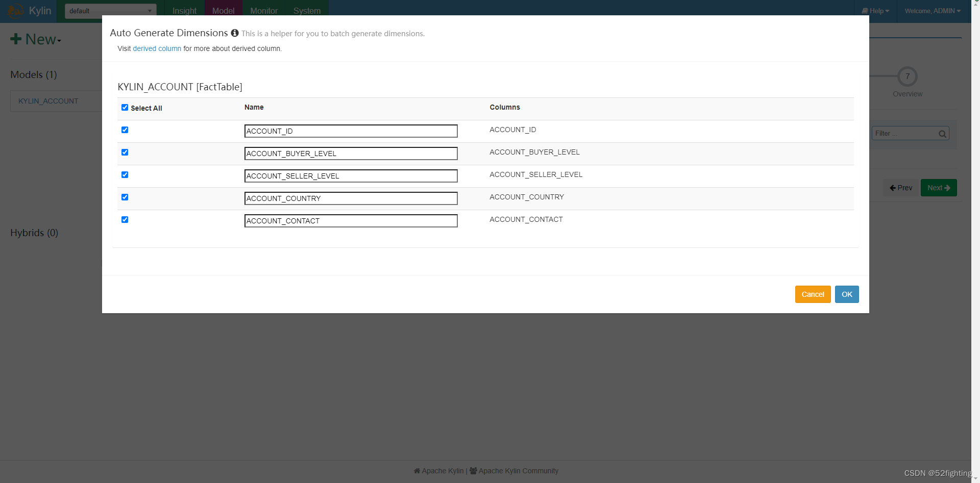The height and width of the screenshot is (483, 980).
Task: Edit the ACCOUNT_COUNTRY name field
Action: pos(351,198)
